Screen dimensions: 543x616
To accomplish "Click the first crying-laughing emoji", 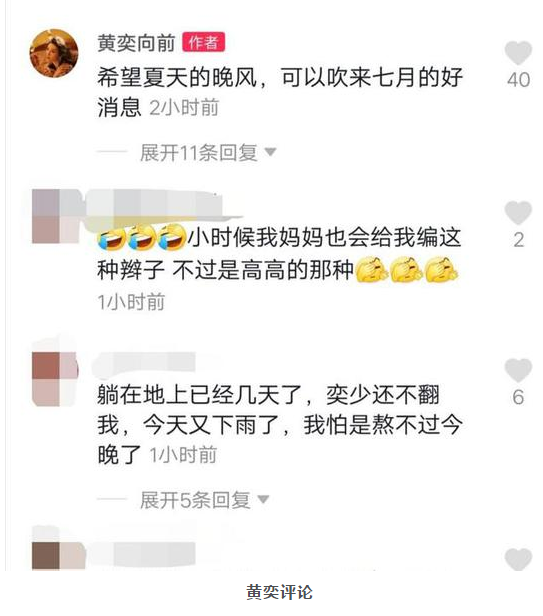I will click(112, 238).
